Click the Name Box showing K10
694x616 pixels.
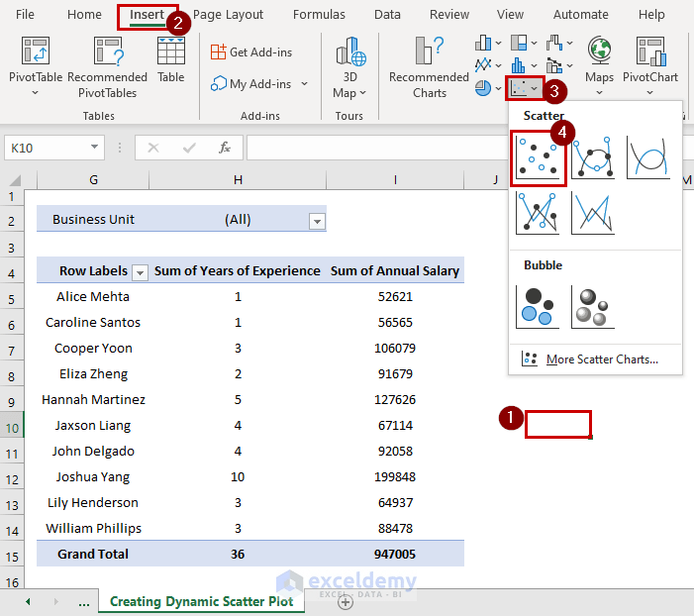47,148
